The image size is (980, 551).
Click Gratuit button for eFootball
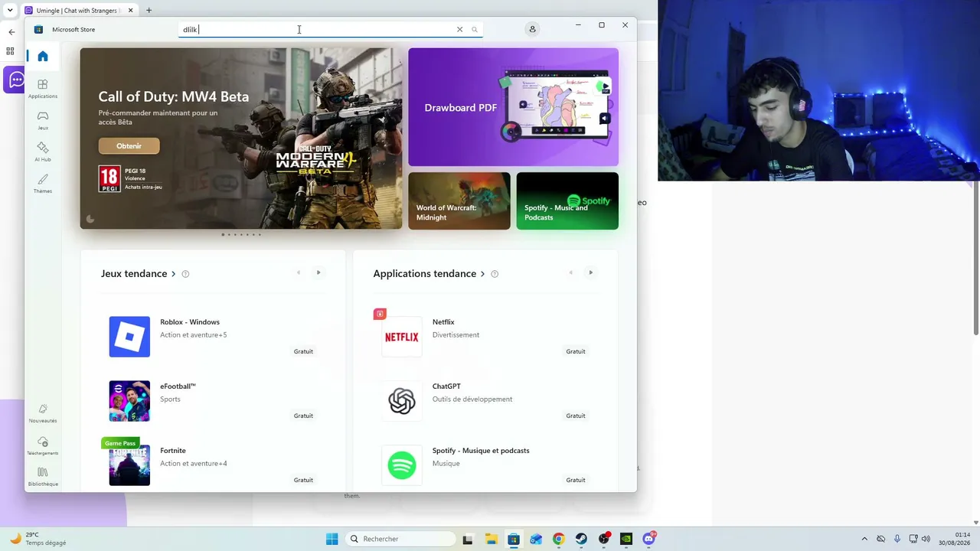303,416
